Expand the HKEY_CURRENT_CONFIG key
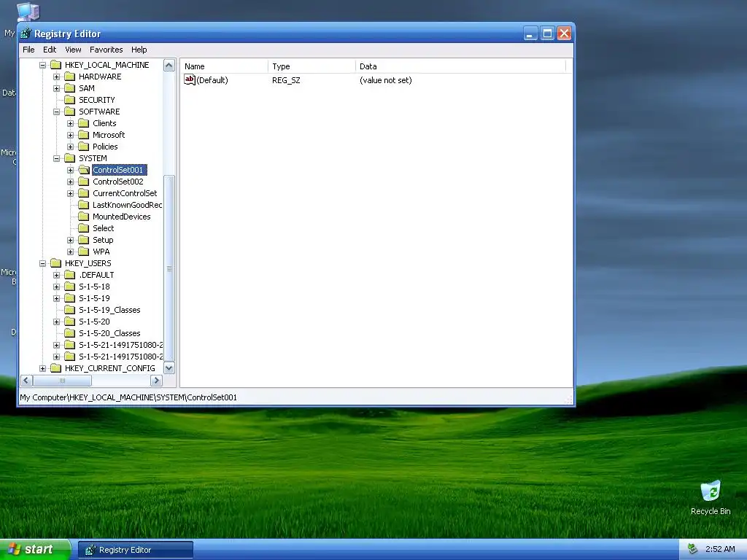 pos(42,368)
